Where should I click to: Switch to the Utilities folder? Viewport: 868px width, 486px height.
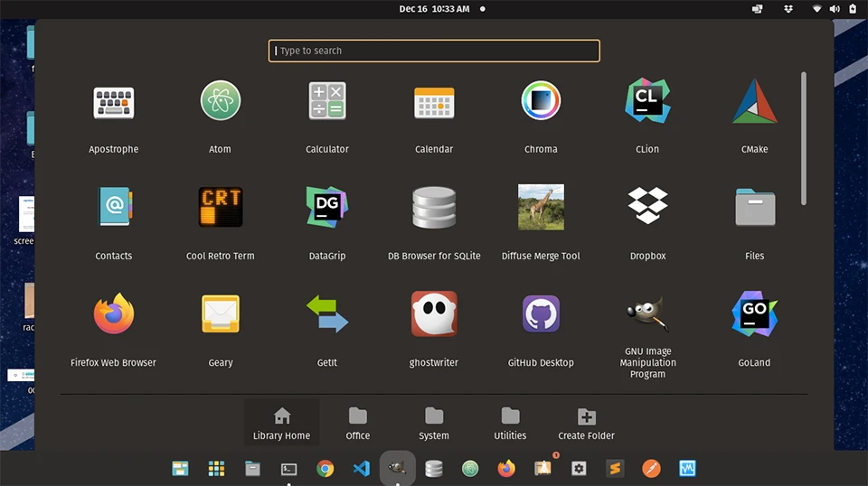tap(510, 423)
